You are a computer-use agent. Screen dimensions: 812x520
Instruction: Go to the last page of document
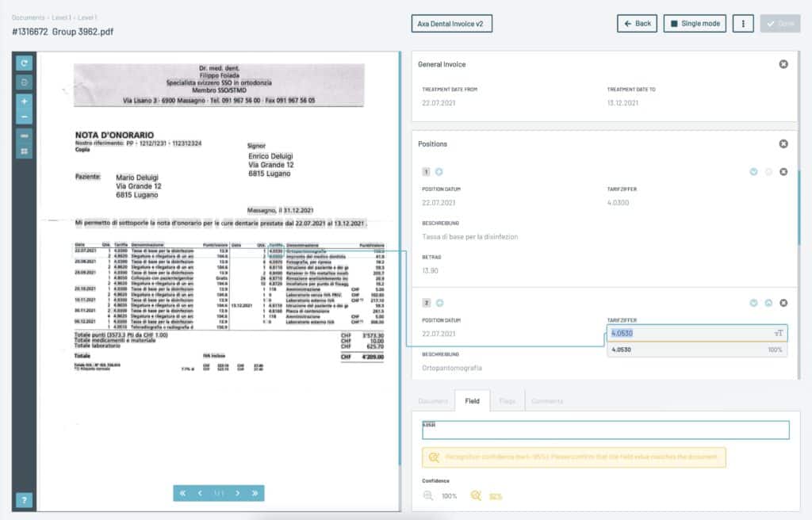[x=255, y=493]
